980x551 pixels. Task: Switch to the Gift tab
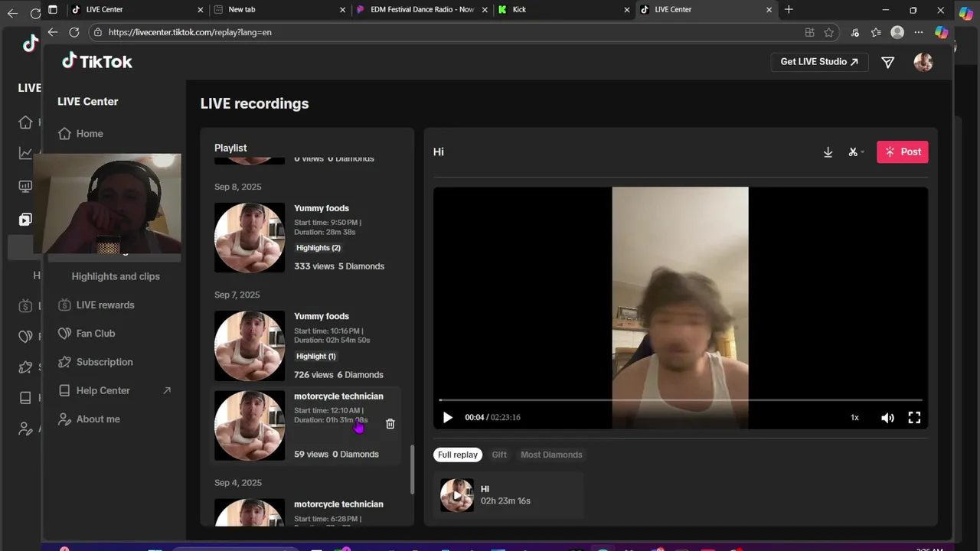point(499,455)
